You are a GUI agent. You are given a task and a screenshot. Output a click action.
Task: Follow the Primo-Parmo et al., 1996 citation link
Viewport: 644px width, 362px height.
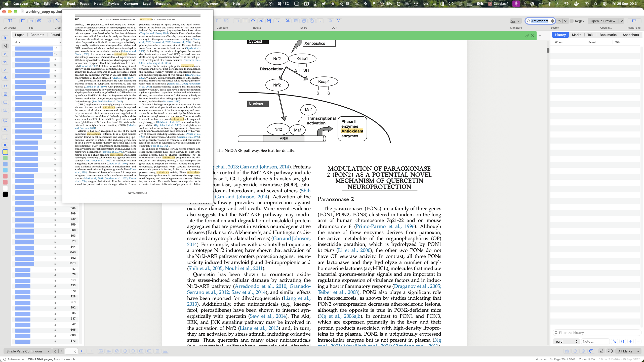(x=385, y=227)
